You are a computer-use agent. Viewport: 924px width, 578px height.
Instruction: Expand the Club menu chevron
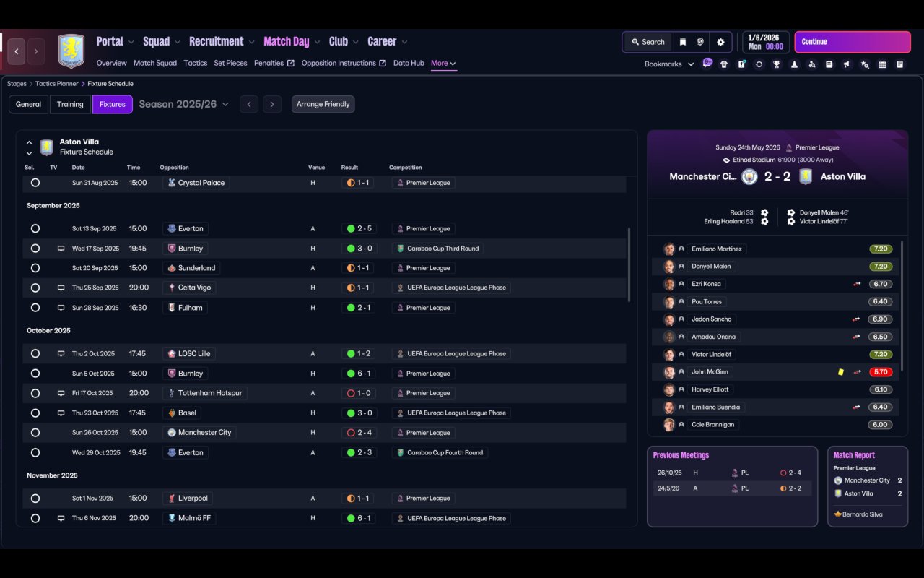coord(355,42)
